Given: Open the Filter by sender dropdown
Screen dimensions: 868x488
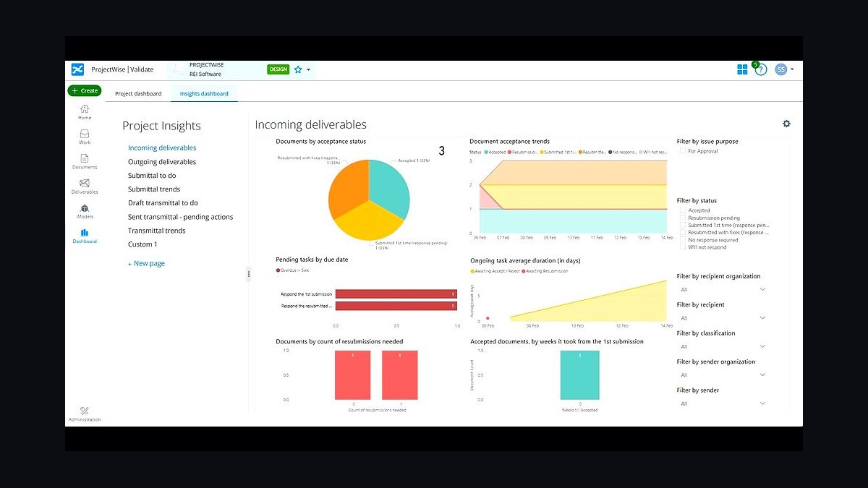Looking at the screenshot, I should [x=723, y=403].
